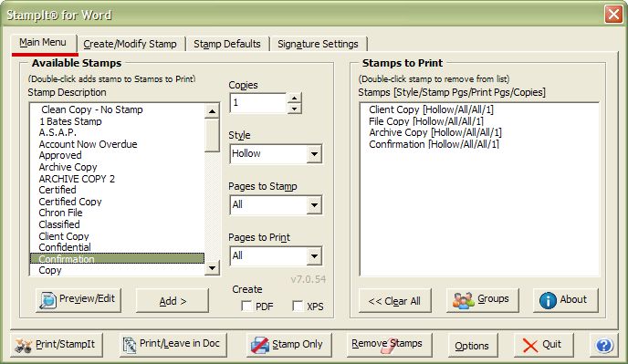
Task: Open help with the question mark icon
Action: [x=604, y=345]
